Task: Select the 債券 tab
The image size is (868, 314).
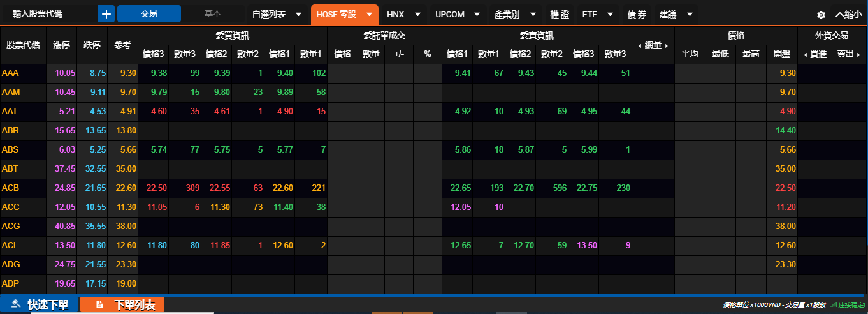Action: coord(637,14)
